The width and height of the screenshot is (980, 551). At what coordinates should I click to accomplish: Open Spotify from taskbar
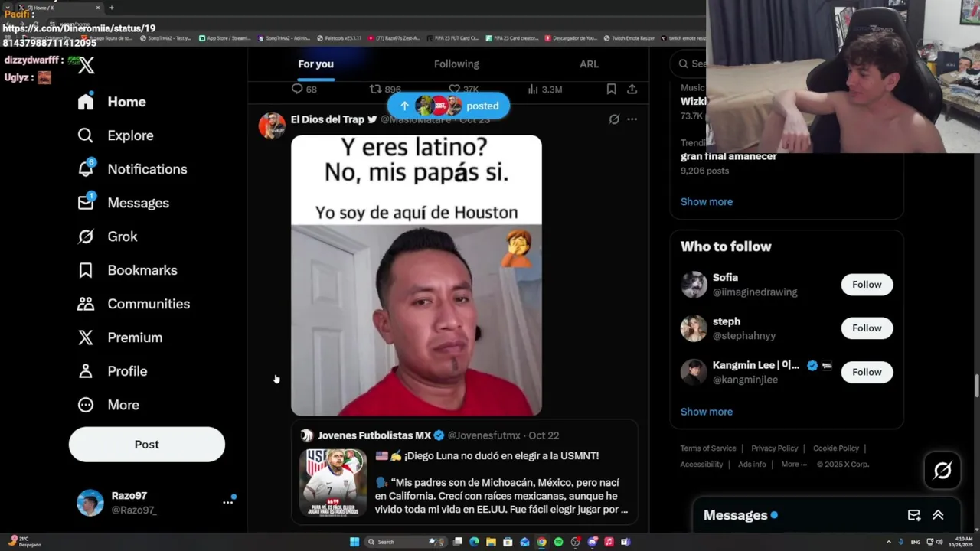click(558, 542)
